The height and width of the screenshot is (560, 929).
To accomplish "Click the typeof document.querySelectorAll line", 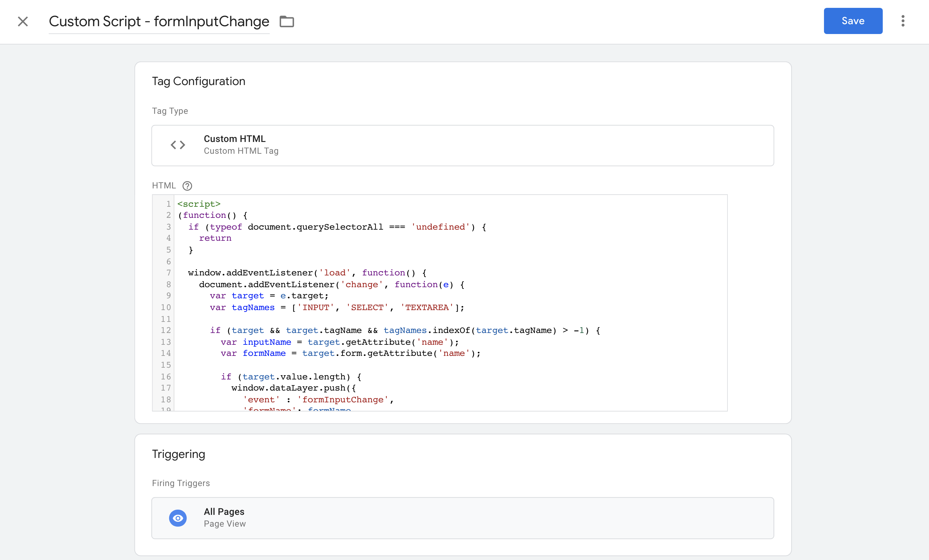I will click(x=337, y=227).
